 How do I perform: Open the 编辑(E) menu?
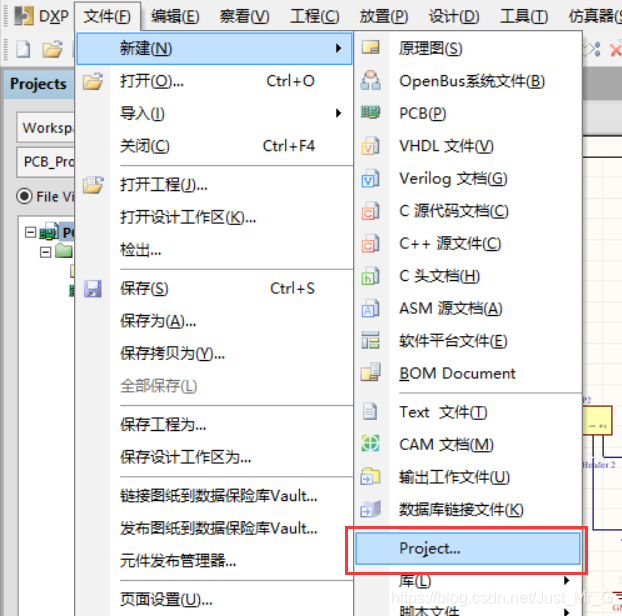pos(175,16)
